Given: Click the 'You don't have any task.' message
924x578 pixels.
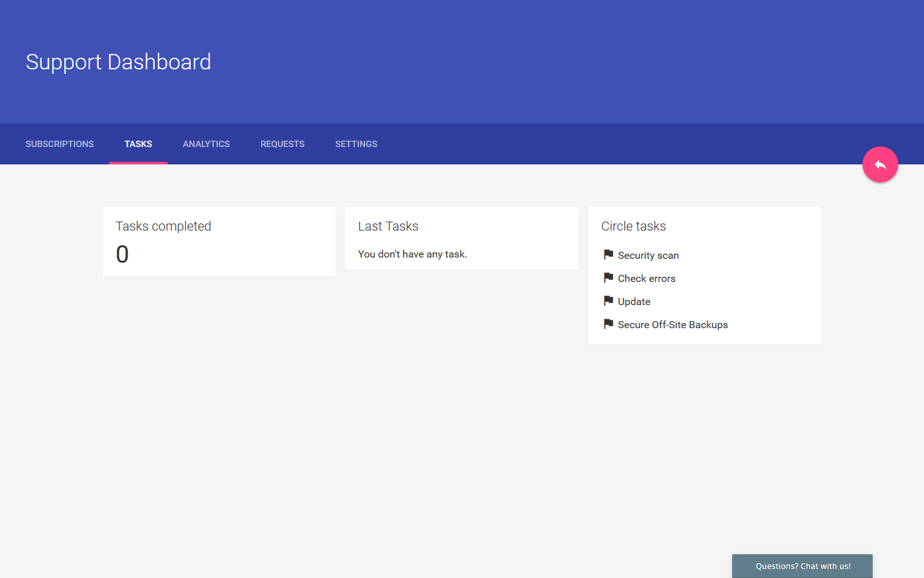Looking at the screenshot, I should (413, 254).
